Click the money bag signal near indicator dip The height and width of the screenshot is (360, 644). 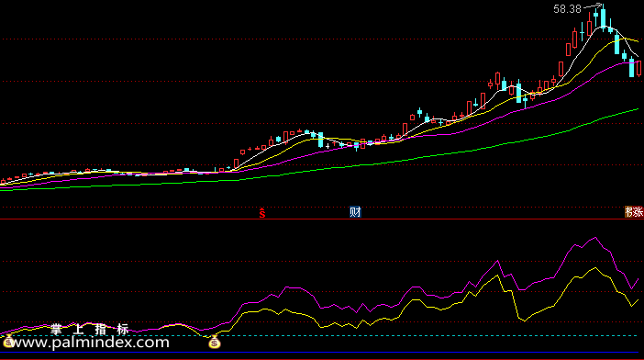[x=215, y=342]
